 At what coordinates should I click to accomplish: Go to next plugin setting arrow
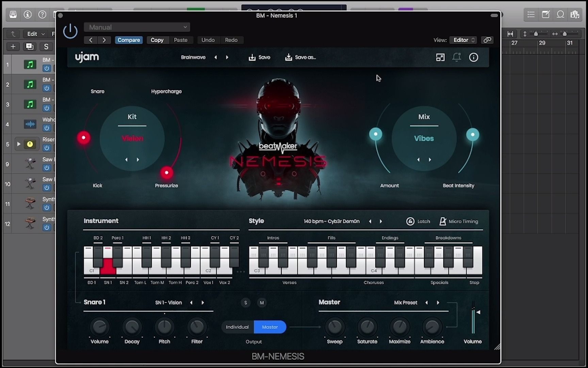tap(104, 40)
